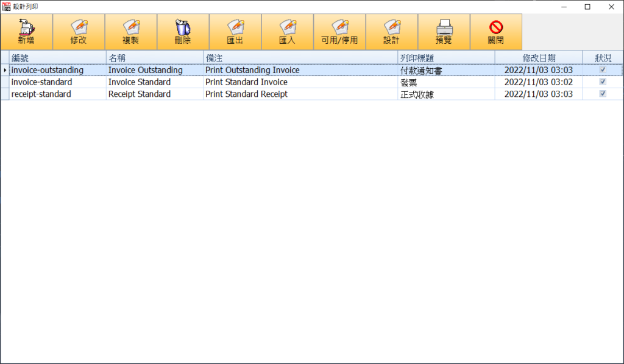
Task: Sort by the 名稱 column header
Action: pyautogui.click(x=154, y=58)
